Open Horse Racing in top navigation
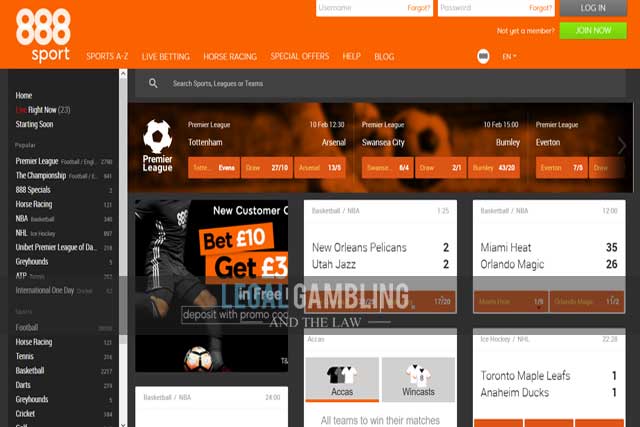This screenshot has width=640, height=427. [x=230, y=56]
